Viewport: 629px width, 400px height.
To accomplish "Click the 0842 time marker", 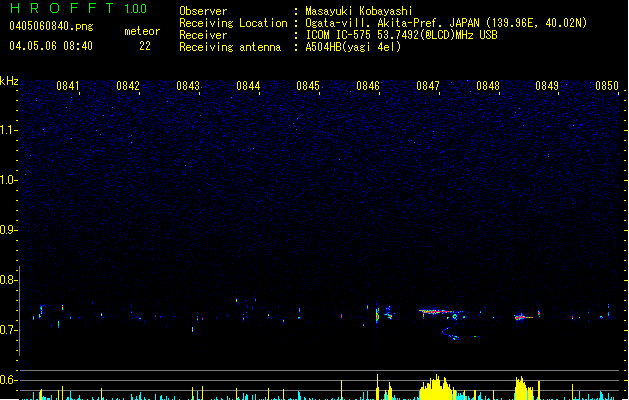I will (128, 86).
